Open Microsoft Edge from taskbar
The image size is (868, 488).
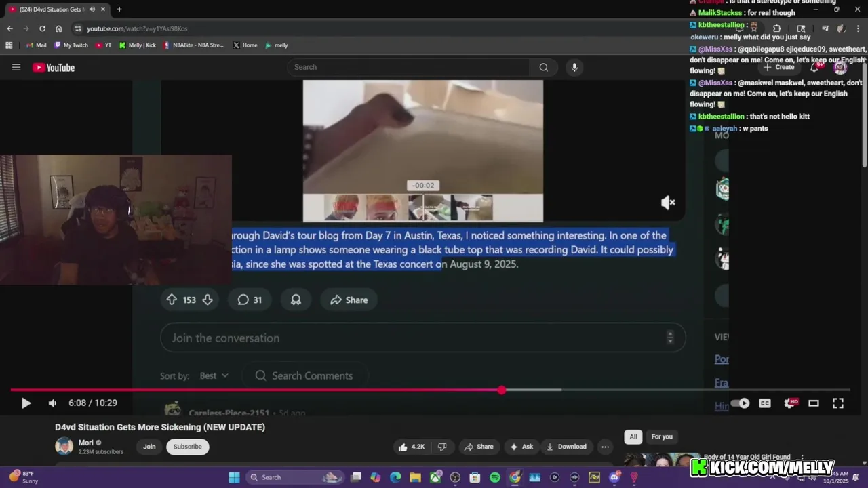[395, 477]
